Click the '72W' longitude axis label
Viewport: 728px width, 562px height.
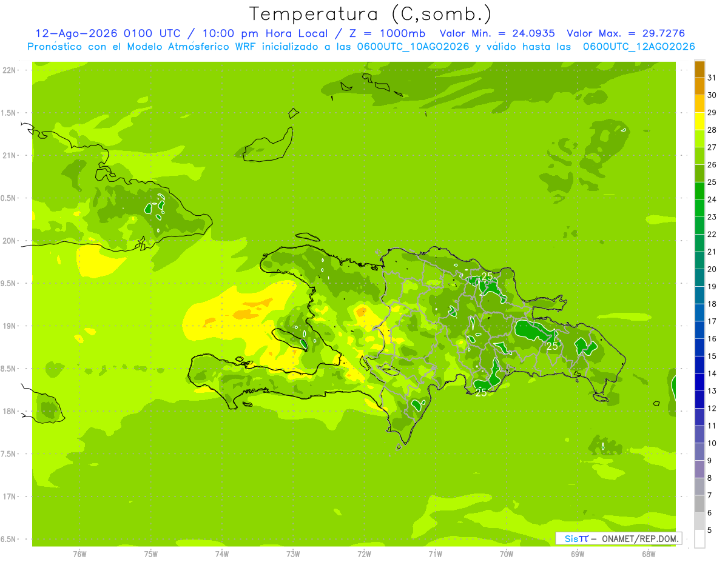[364, 554]
